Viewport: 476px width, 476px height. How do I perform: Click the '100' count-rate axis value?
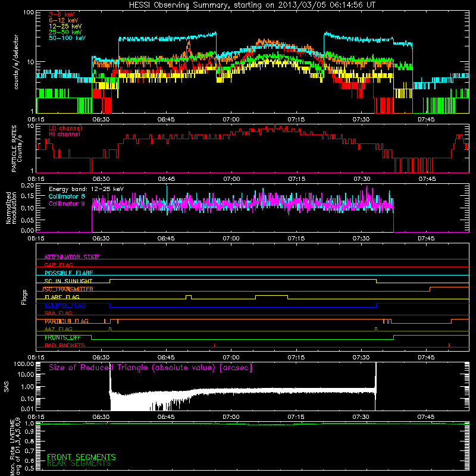coord(29,12)
